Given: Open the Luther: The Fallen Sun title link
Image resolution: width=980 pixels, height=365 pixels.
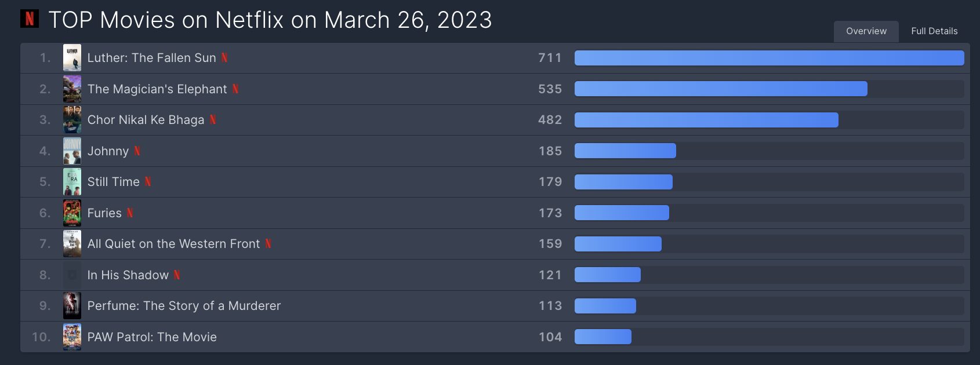Looking at the screenshot, I should (151, 58).
